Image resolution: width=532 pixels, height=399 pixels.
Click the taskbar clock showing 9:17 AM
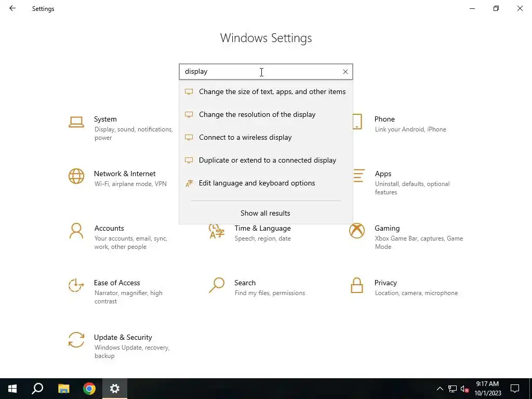click(487, 389)
